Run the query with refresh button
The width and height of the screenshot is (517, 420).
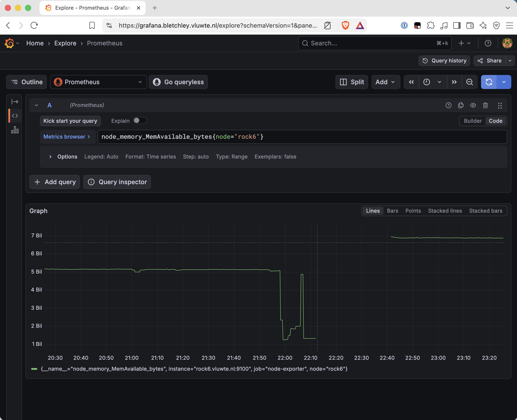click(x=489, y=82)
